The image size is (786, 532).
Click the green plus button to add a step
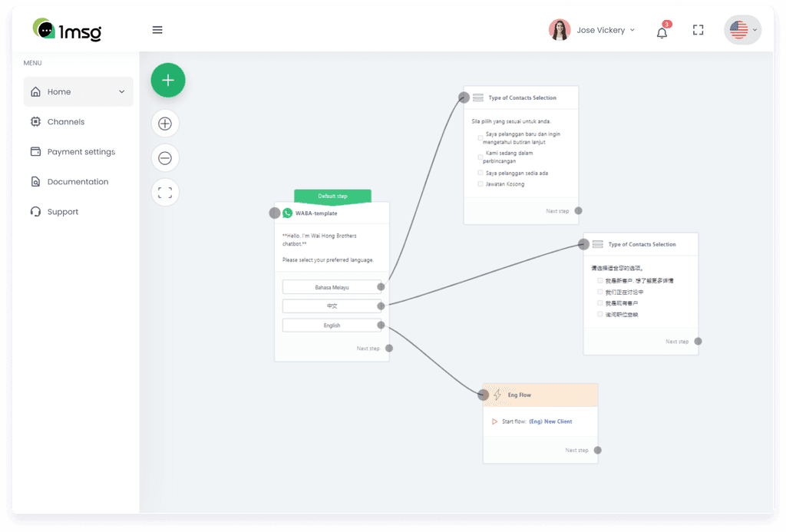pos(167,80)
